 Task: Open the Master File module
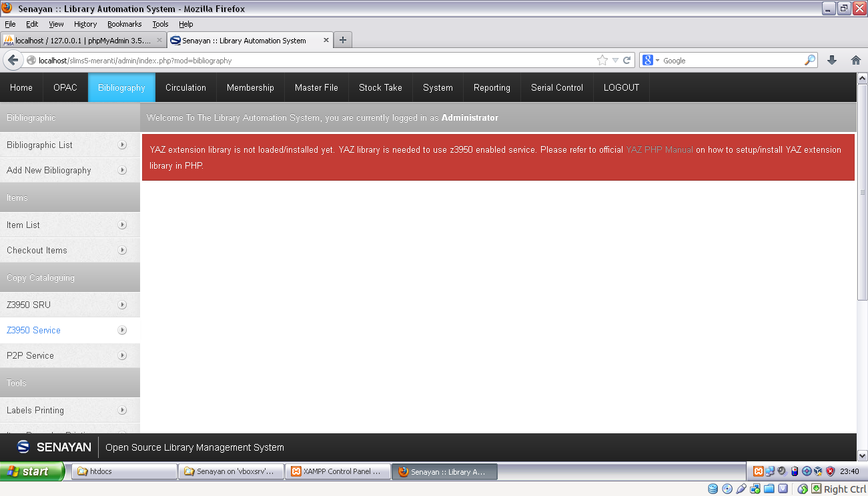[x=316, y=87]
